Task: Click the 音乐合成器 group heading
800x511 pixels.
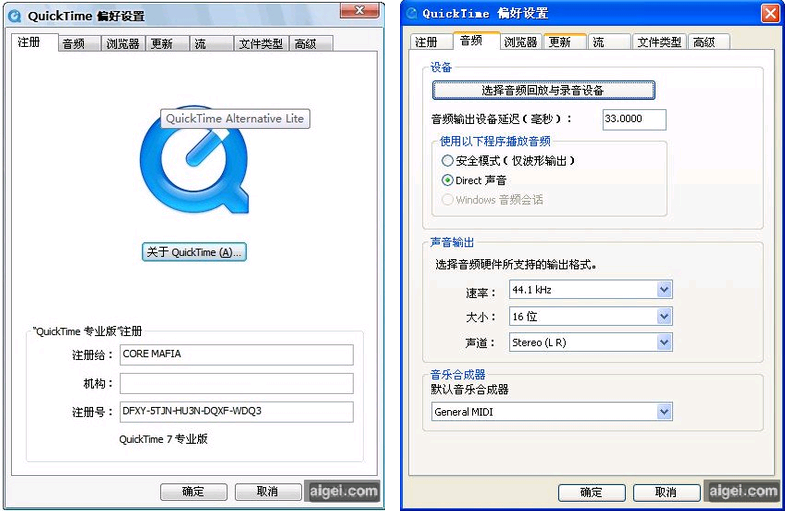Action: (x=458, y=375)
